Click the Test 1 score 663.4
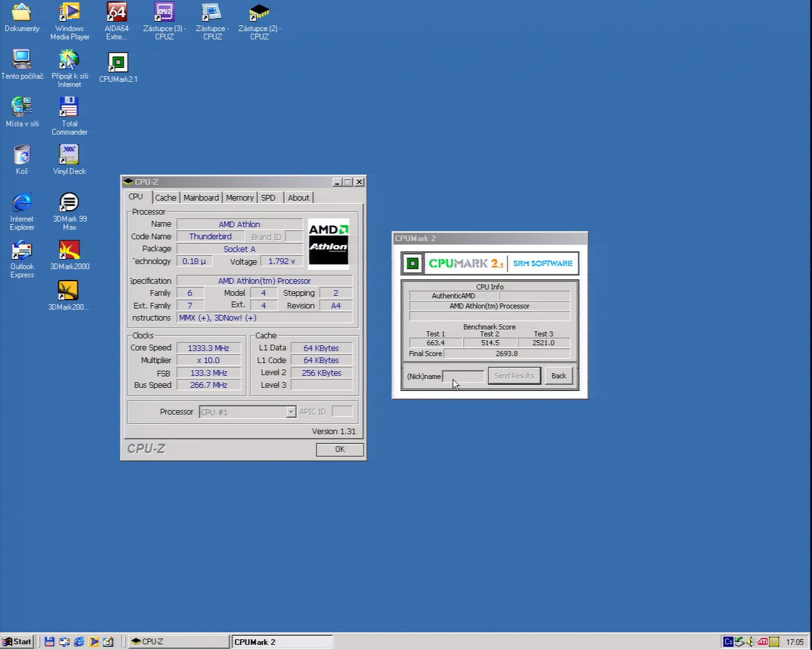The width and height of the screenshot is (812, 650). tap(435, 343)
